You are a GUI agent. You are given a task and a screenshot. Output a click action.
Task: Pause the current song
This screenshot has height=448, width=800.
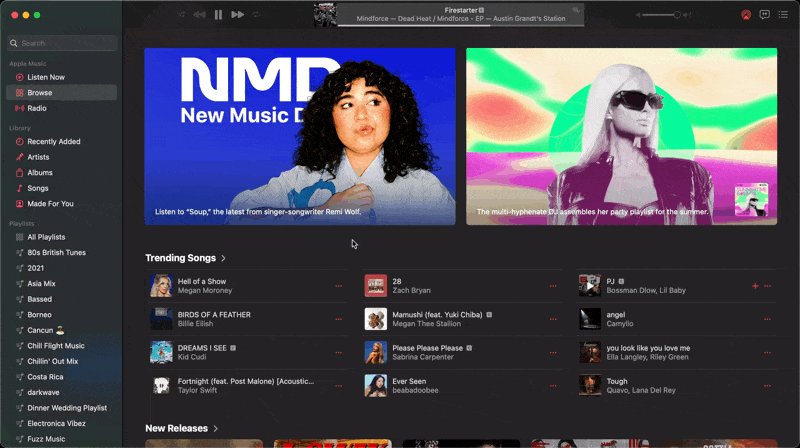(x=218, y=15)
